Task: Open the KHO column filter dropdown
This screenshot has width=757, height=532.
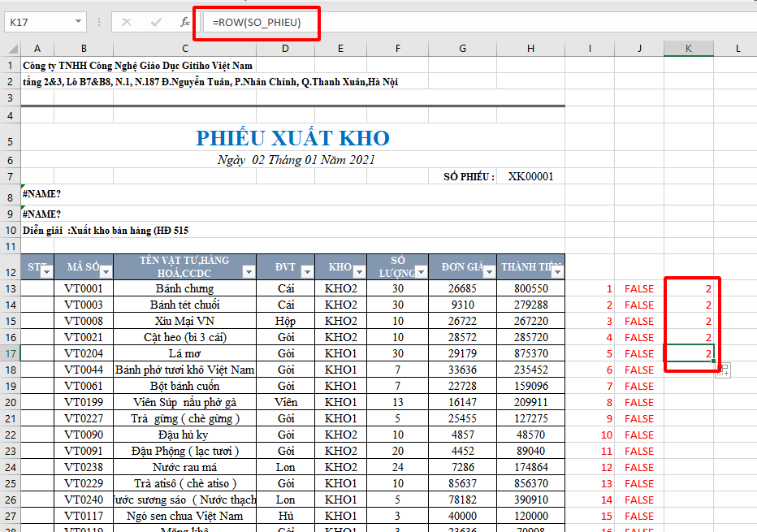Action: point(359,273)
